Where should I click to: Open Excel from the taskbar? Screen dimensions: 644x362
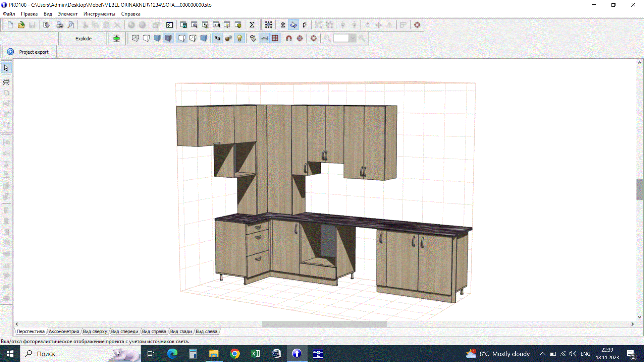coord(255,354)
